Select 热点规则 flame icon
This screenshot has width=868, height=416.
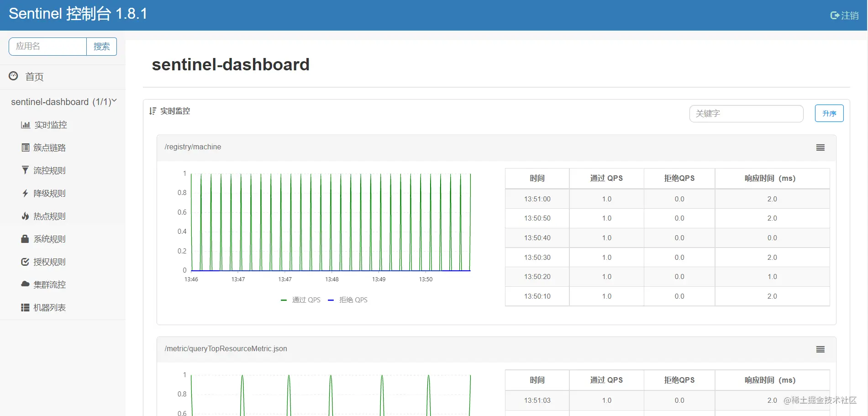[x=25, y=216]
